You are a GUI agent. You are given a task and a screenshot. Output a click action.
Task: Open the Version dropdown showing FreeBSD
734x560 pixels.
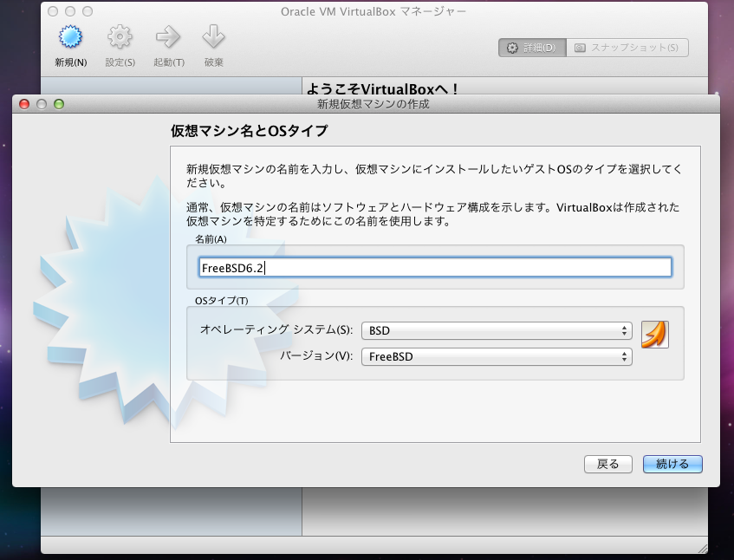[497, 357]
